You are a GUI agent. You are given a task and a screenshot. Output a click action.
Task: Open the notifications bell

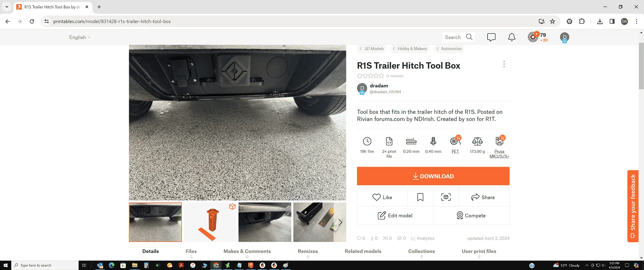tap(512, 37)
